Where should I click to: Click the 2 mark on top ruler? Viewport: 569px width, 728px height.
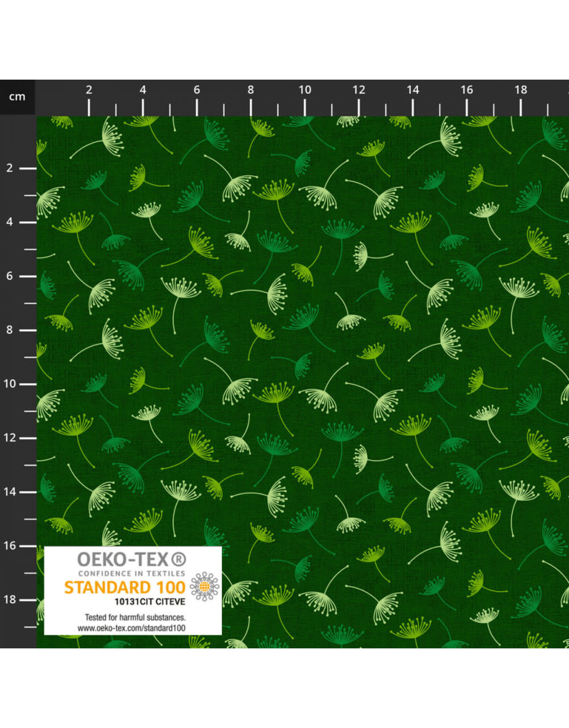point(89,90)
